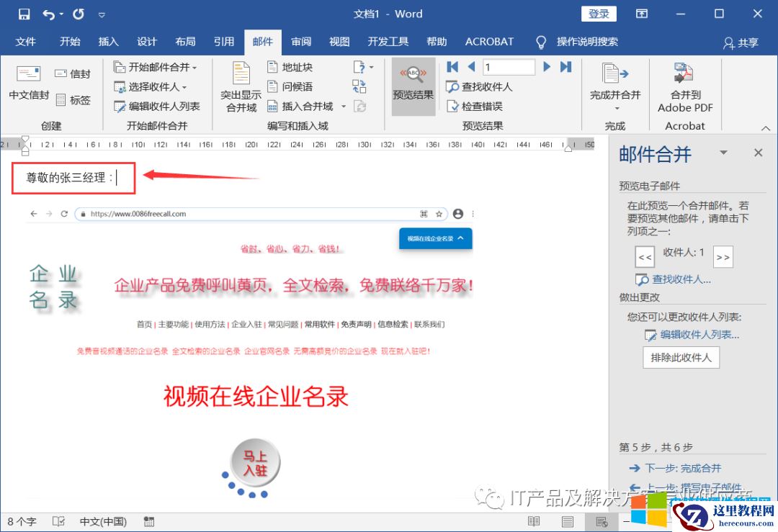This screenshot has height=532, width=778.
Task: Switch to the 审阅 ribbon tab
Action: click(x=300, y=41)
